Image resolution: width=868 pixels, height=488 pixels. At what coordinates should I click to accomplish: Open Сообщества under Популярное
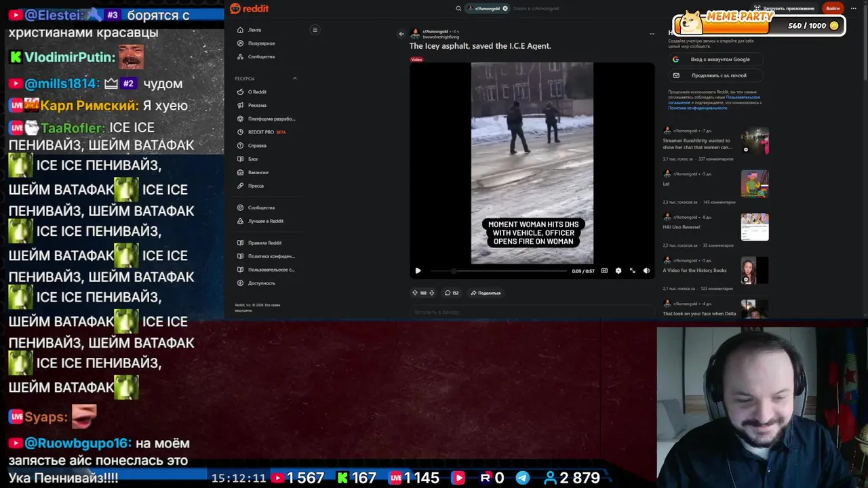[261, 57]
